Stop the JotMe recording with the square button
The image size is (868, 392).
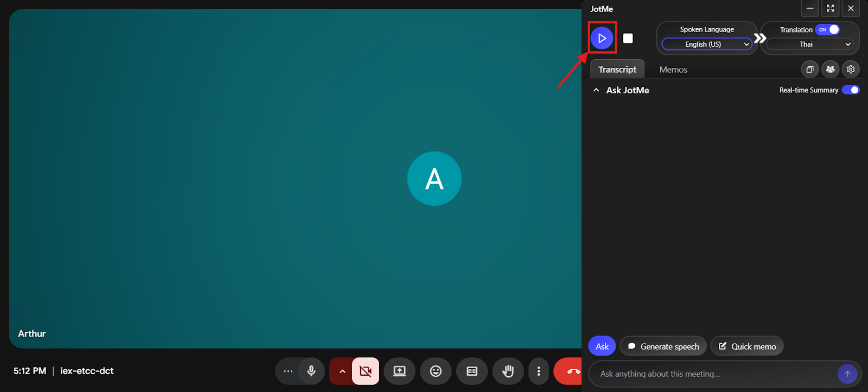(x=628, y=38)
